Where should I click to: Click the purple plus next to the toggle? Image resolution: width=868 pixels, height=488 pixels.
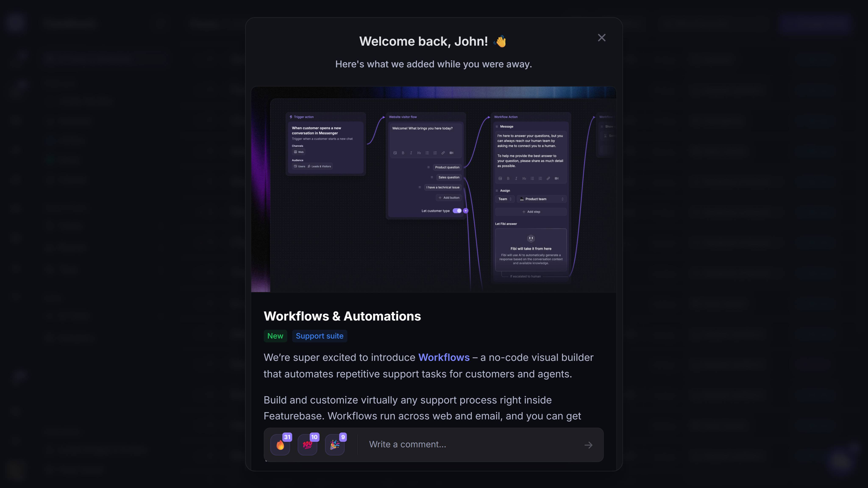466,211
